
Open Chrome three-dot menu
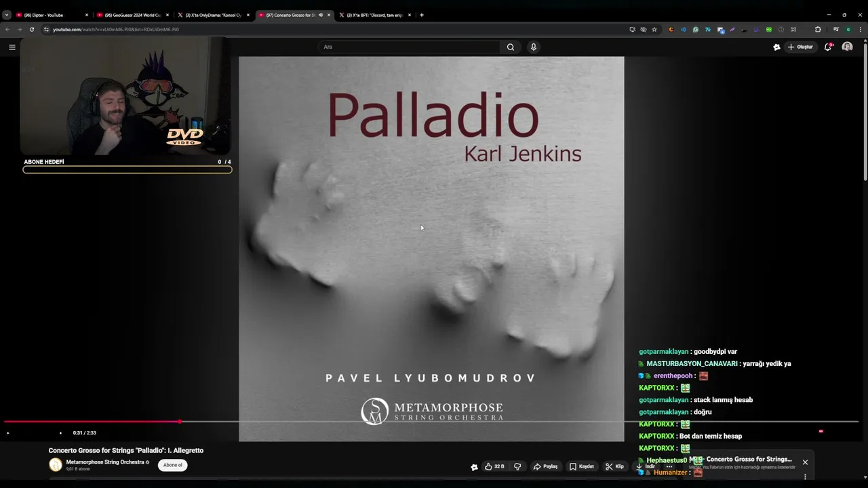(861, 30)
